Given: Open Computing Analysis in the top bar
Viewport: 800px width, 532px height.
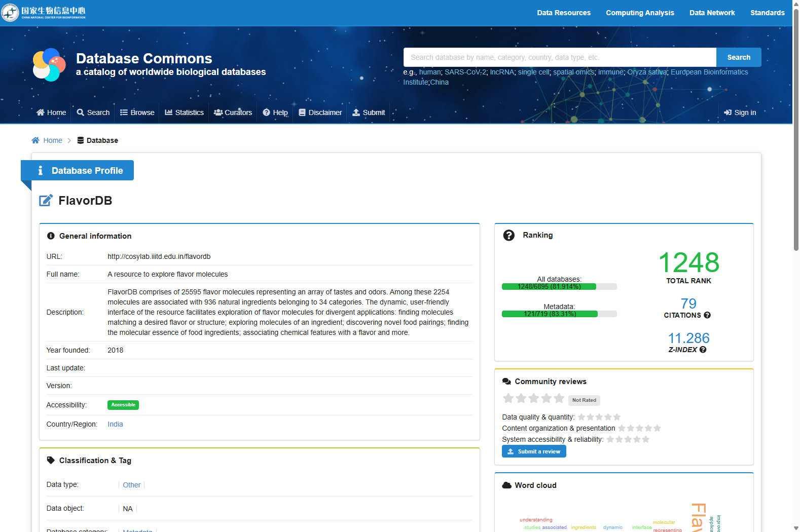Looking at the screenshot, I should pyautogui.click(x=640, y=13).
